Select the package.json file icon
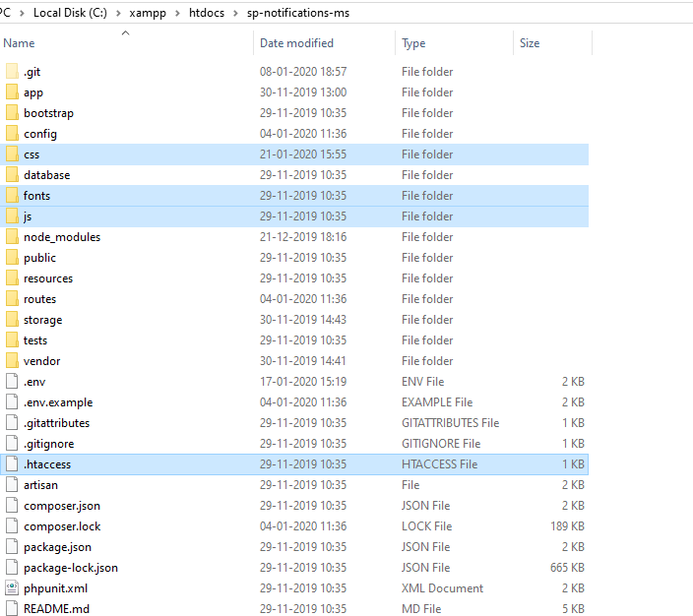This screenshot has width=693, height=616. point(12,546)
